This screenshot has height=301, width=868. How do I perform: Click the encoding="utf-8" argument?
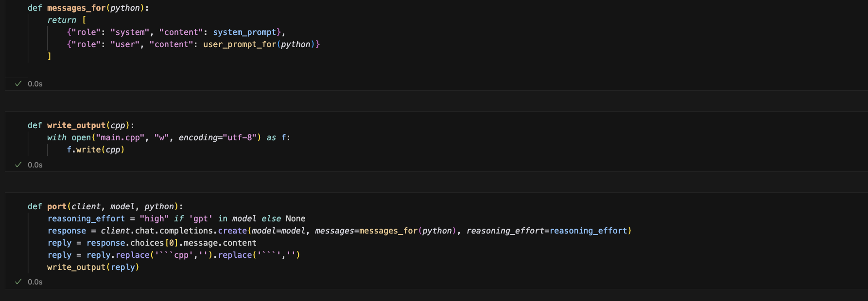pyautogui.click(x=217, y=137)
